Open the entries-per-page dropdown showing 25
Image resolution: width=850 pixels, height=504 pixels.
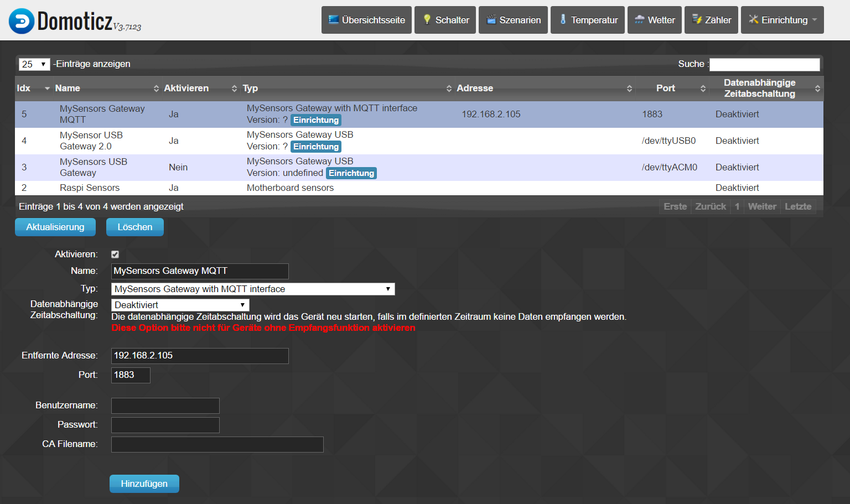[x=34, y=64]
